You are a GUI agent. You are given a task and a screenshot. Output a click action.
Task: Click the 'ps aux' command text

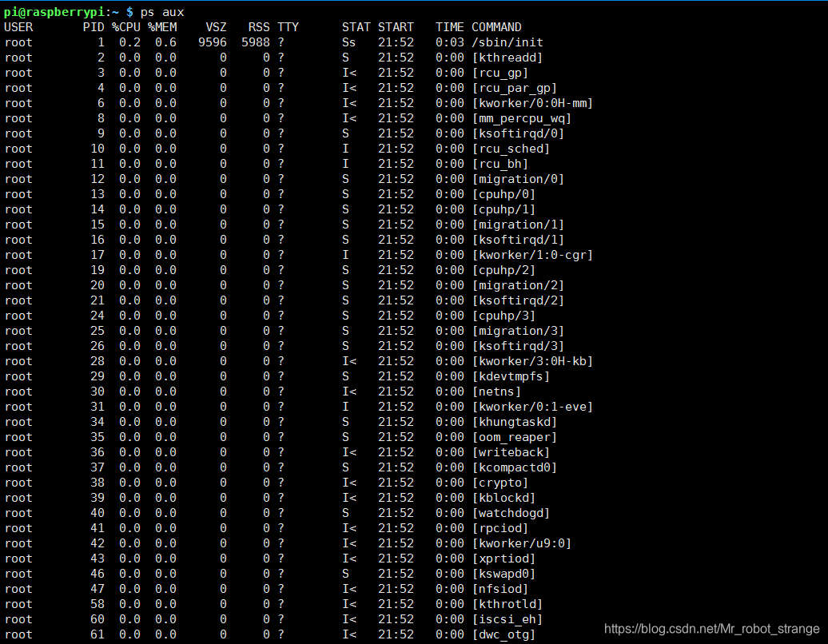tap(162, 12)
